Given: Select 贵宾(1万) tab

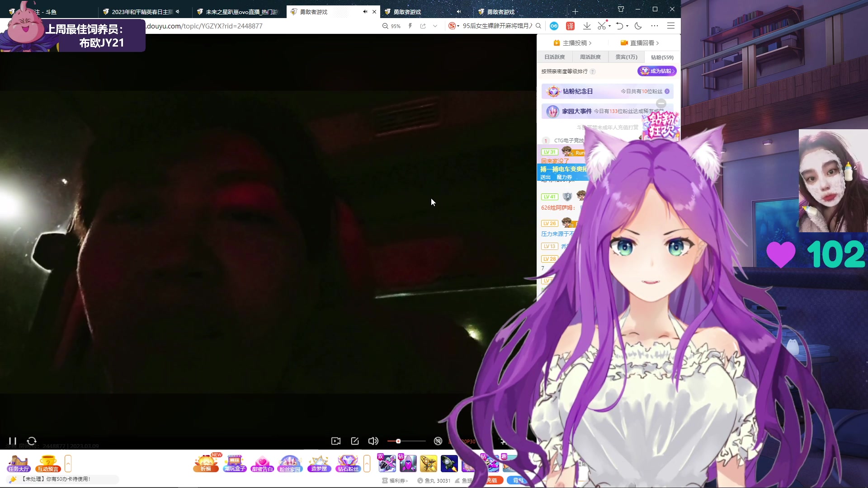Looking at the screenshot, I should click(x=626, y=57).
